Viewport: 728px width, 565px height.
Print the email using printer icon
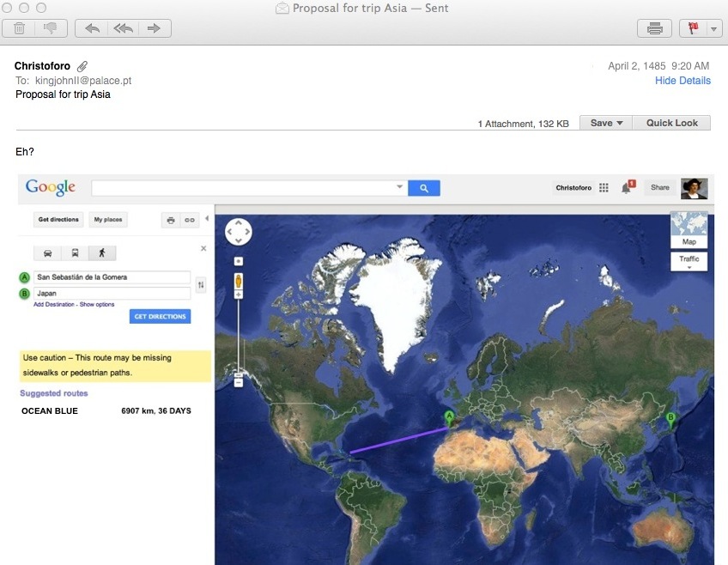click(654, 28)
